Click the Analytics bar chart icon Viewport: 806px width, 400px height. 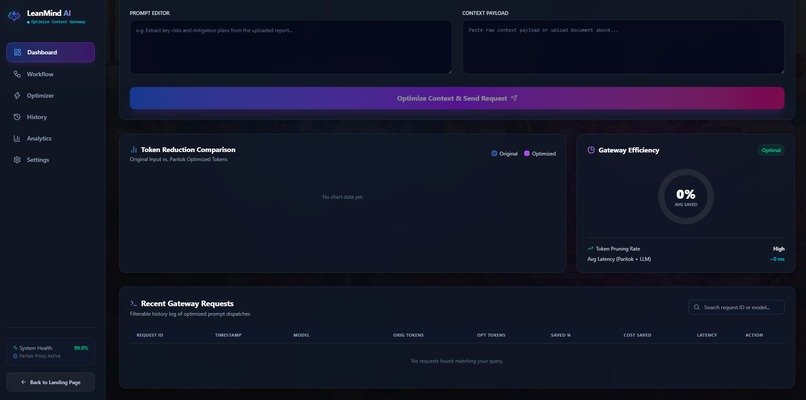coord(17,138)
